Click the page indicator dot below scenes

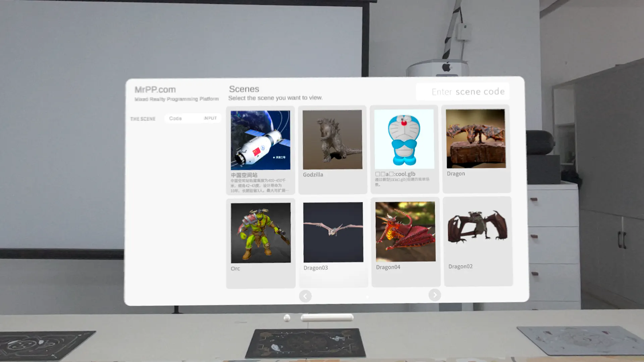pos(367,297)
